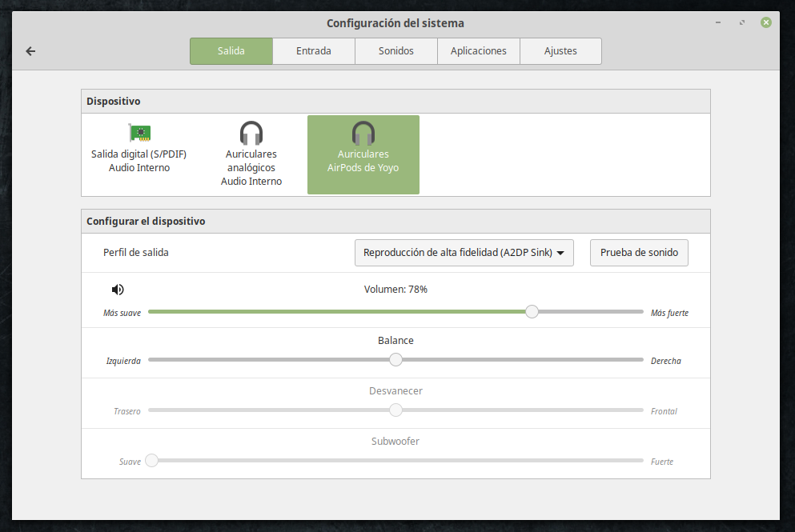795x532 pixels.
Task: Minimize the window using the titlebar button
Action: (717, 22)
